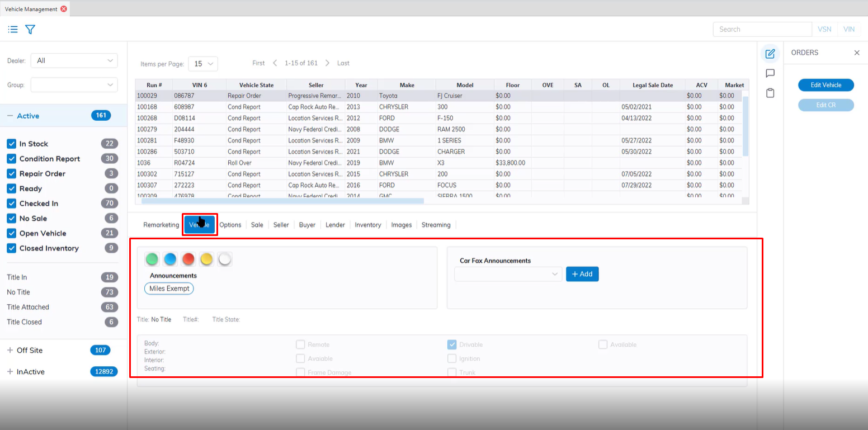
Task: Click the list view menu icon
Action: [13, 30]
